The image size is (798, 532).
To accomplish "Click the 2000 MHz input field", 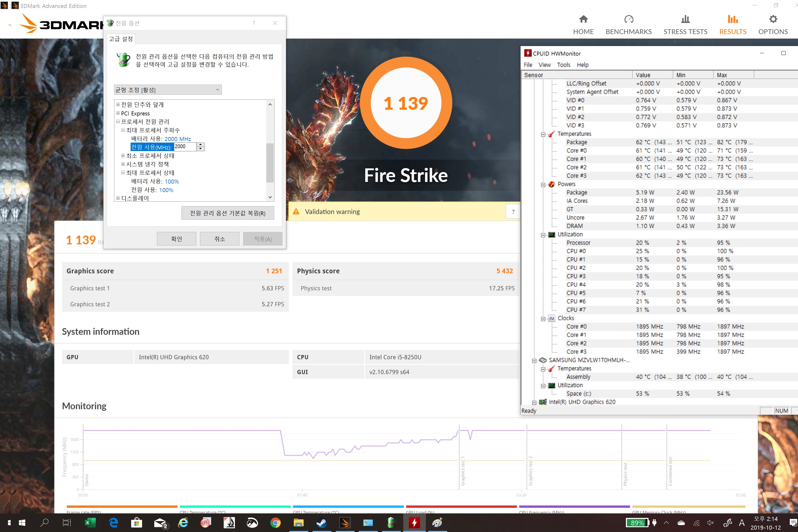I will [185, 147].
